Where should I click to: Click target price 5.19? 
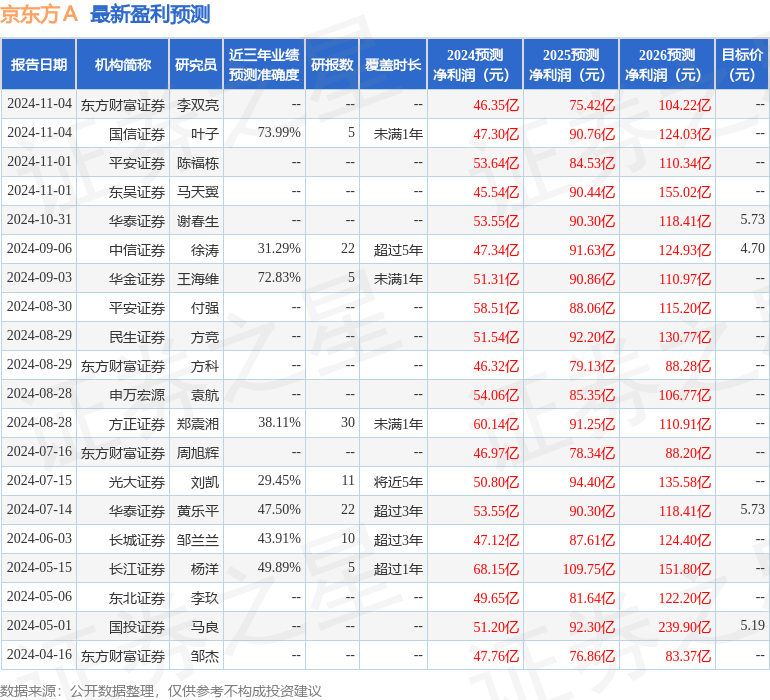coord(752,625)
